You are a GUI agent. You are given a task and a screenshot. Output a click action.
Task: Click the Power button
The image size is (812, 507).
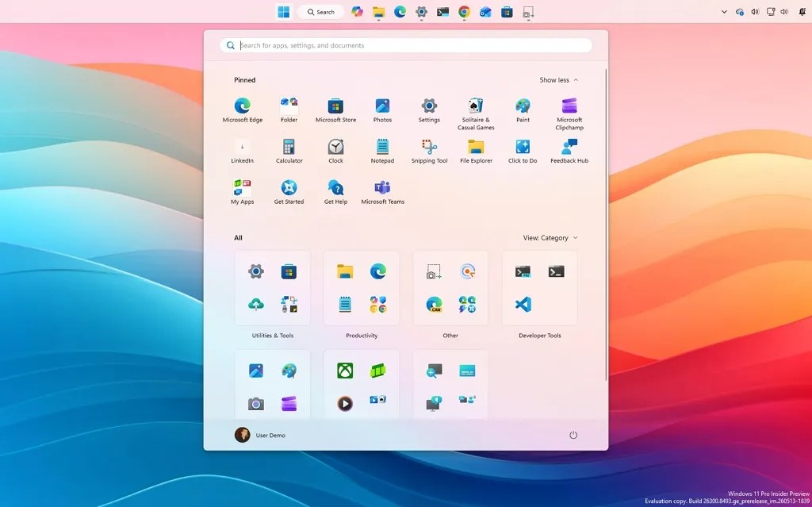pos(573,435)
